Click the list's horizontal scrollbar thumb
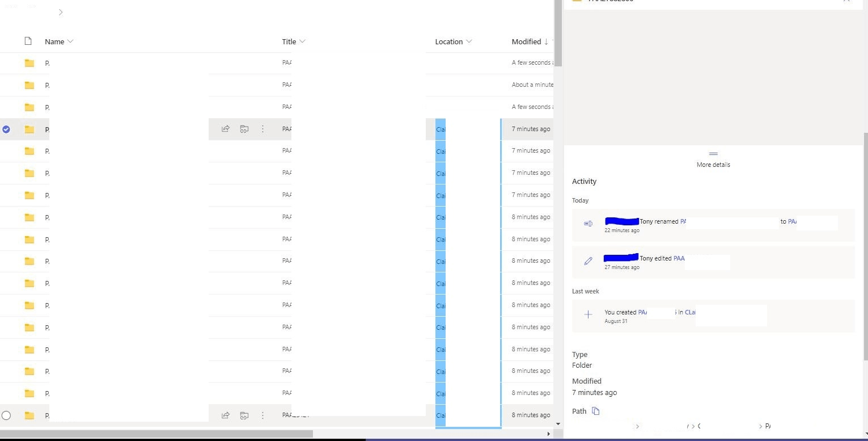Viewport: 868px width, 441px height. [x=156, y=434]
